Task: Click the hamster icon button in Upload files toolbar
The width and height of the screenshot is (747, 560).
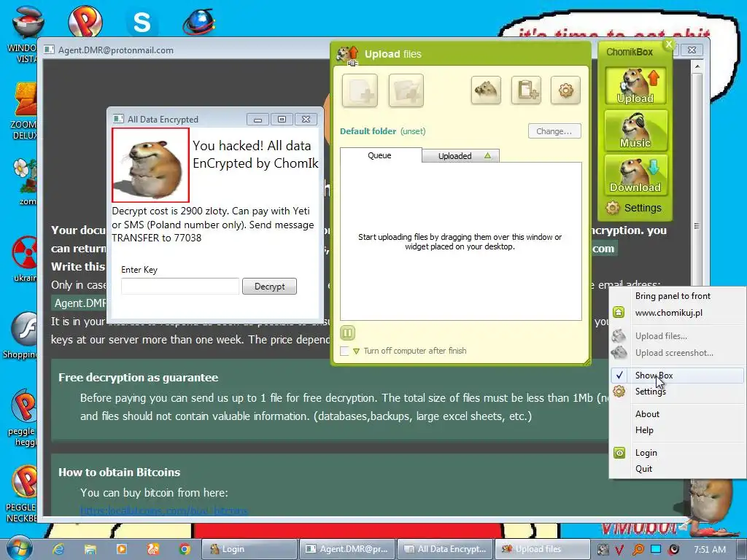Action: [x=486, y=90]
